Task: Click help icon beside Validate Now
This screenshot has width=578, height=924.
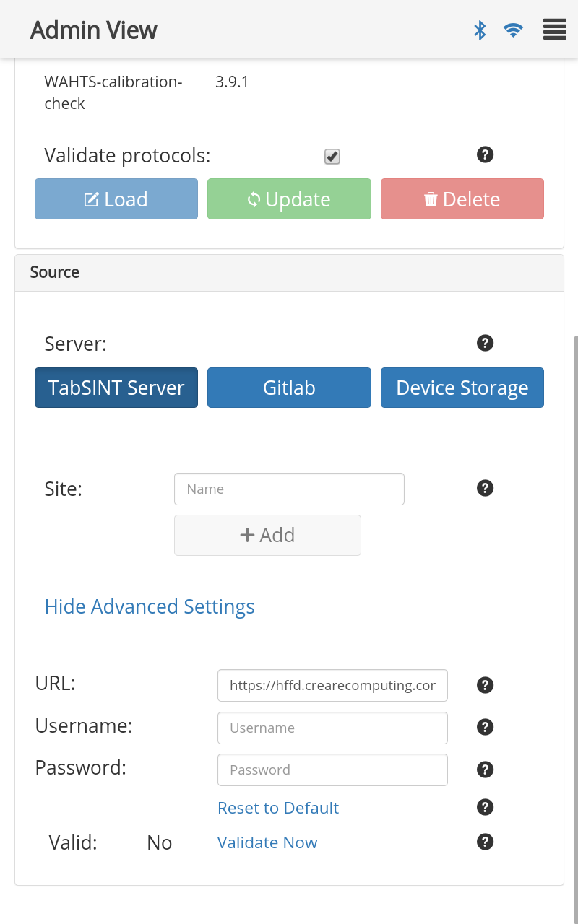Action: coord(486,842)
